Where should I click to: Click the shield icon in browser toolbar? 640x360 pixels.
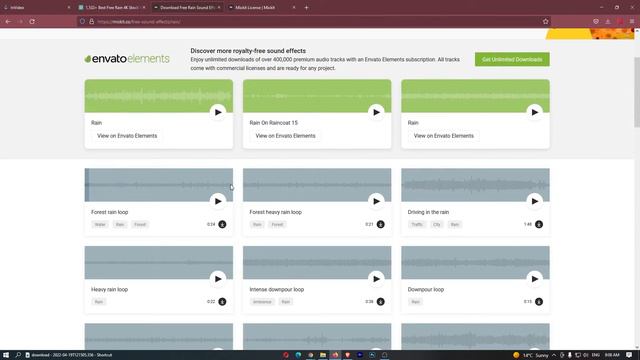[x=596, y=21]
